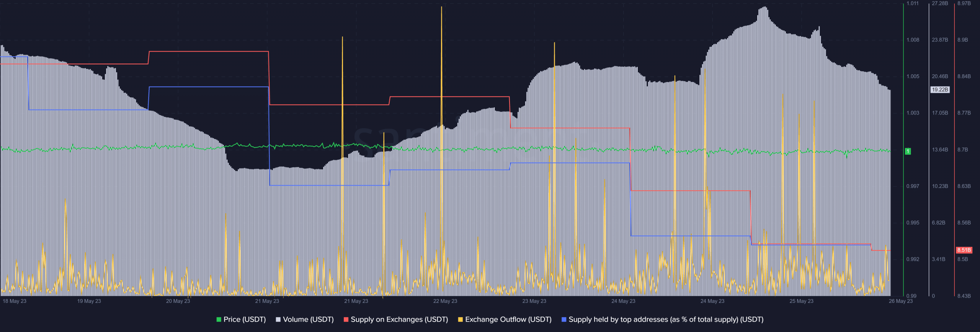Click the 6.82B volume axis label

[x=939, y=223]
